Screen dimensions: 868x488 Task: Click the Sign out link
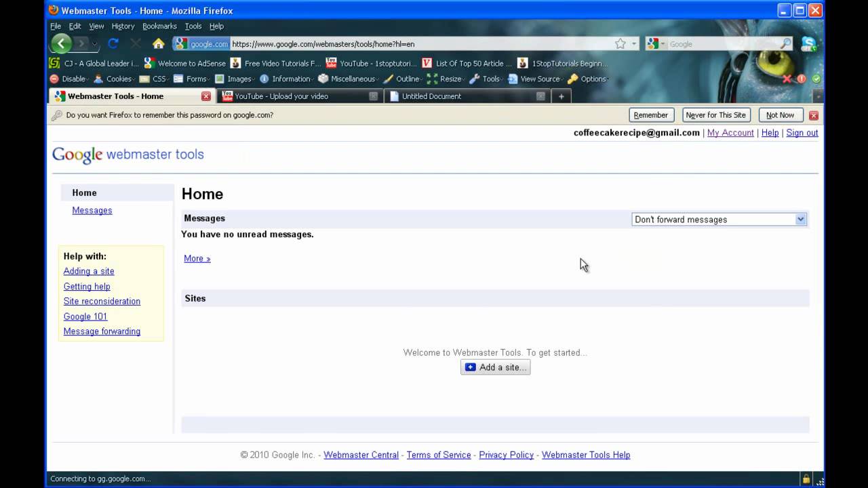pyautogui.click(x=802, y=133)
